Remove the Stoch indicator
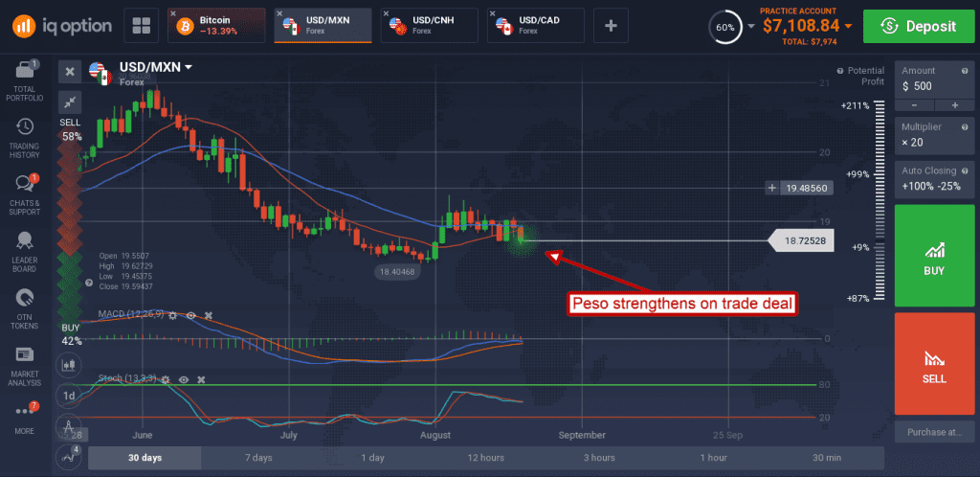 (201, 379)
